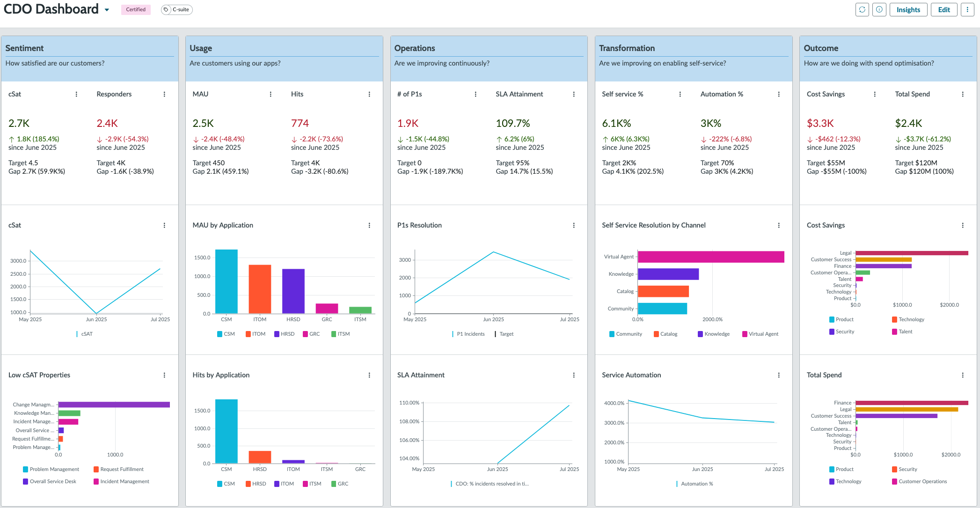Screen dimensions: 980x508
Task: Click the Hits value 774
Action: tap(300, 123)
